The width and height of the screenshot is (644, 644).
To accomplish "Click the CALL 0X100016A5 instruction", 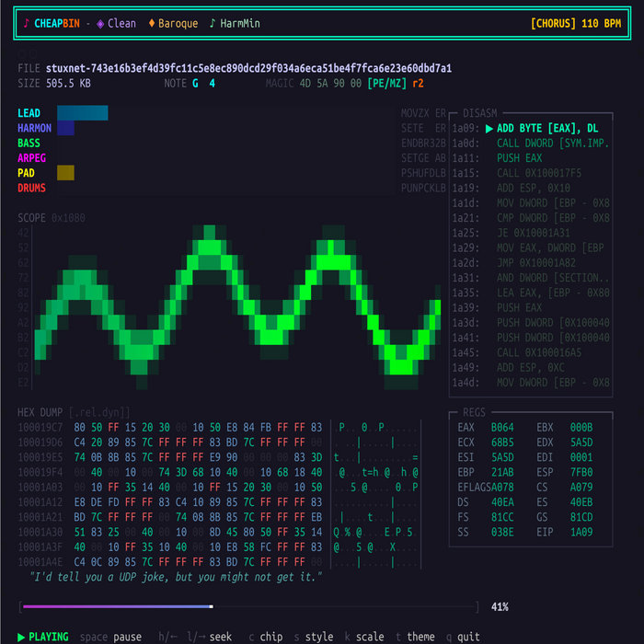I will click(x=539, y=352).
